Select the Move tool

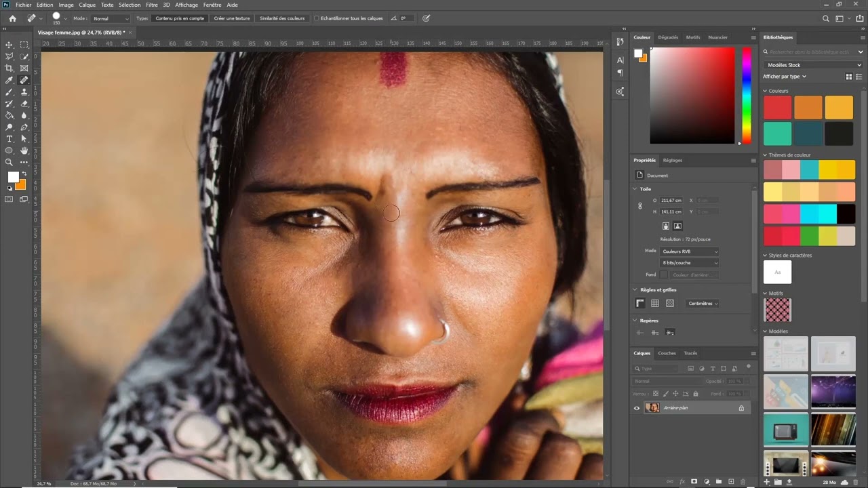tap(9, 45)
